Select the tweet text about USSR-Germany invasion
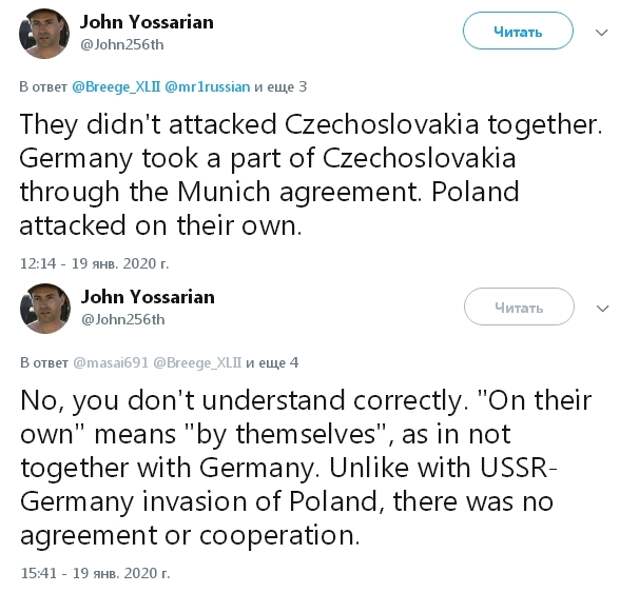This screenshot has height=593, width=620. 306,467
